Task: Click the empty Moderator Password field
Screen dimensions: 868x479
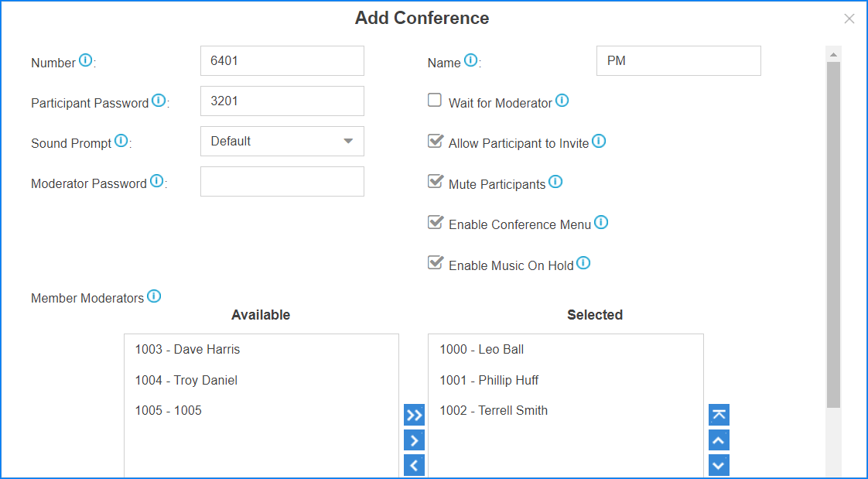Action: click(282, 182)
